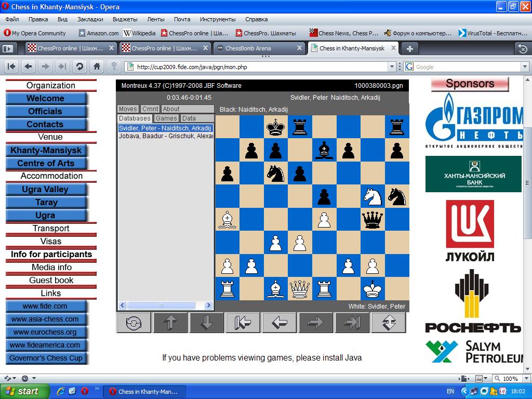Open a new tab with plus button
Screen dimensions: 532x399
click(409, 48)
